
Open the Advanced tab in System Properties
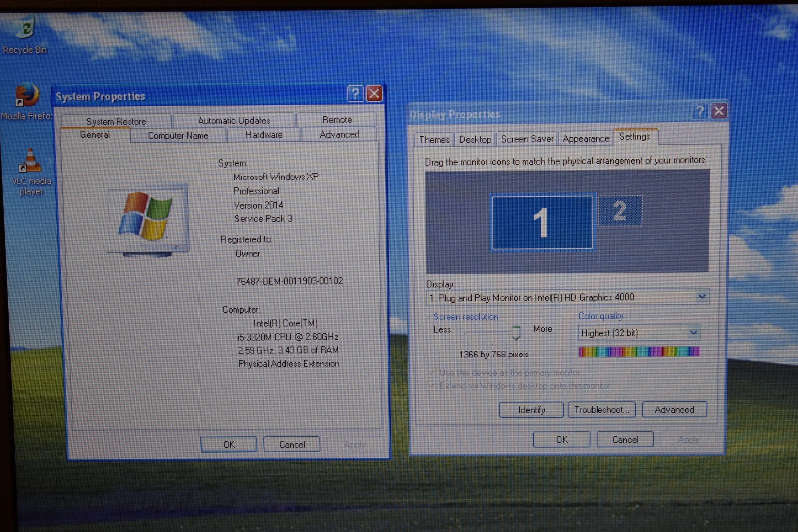click(339, 134)
